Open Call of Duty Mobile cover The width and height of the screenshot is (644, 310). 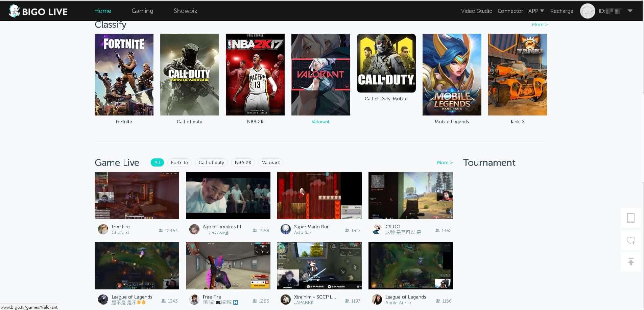click(x=386, y=63)
